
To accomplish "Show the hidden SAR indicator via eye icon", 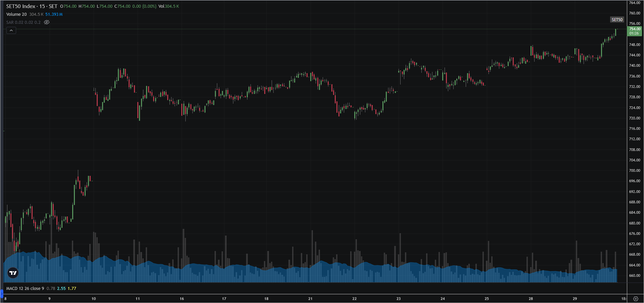I will pyautogui.click(x=47, y=22).
